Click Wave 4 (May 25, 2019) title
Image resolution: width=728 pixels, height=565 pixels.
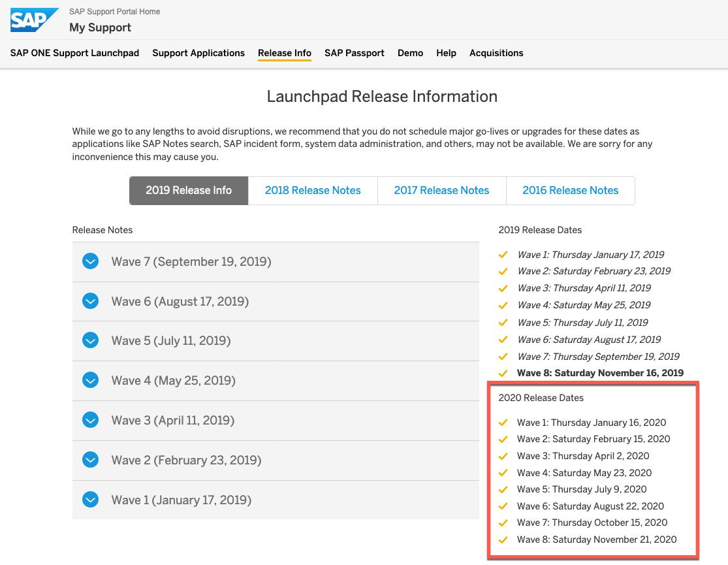pyautogui.click(x=174, y=381)
